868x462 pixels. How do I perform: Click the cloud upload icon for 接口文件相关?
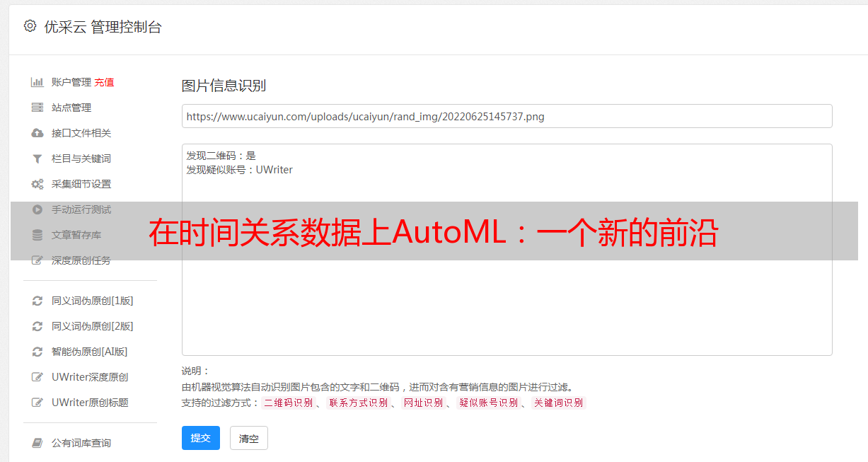[x=37, y=133]
